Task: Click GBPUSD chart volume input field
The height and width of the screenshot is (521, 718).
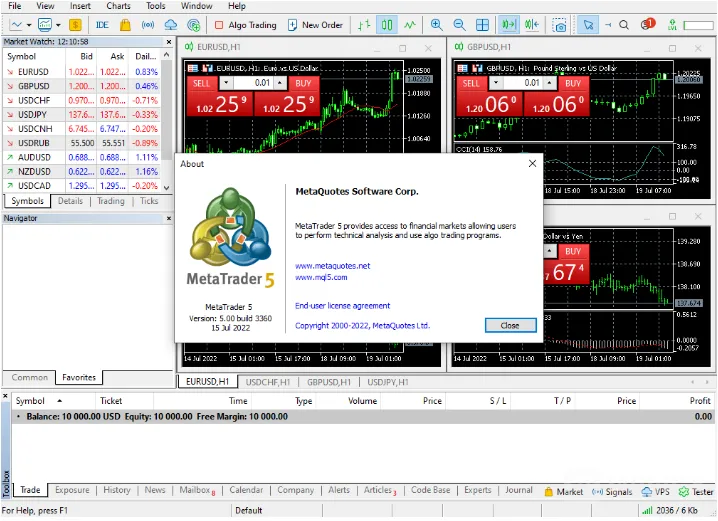Action: coord(522,83)
